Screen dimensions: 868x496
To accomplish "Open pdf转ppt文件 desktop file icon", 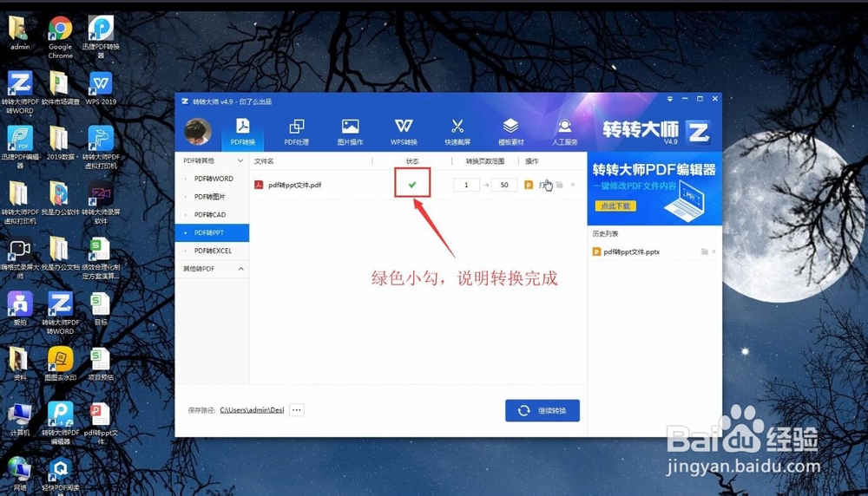I will pos(101,423).
